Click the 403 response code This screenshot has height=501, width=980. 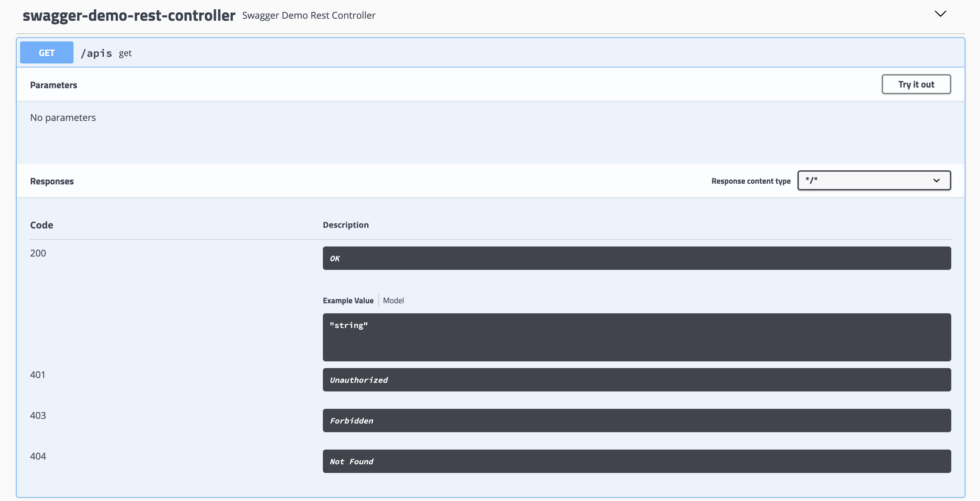[38, 416]
